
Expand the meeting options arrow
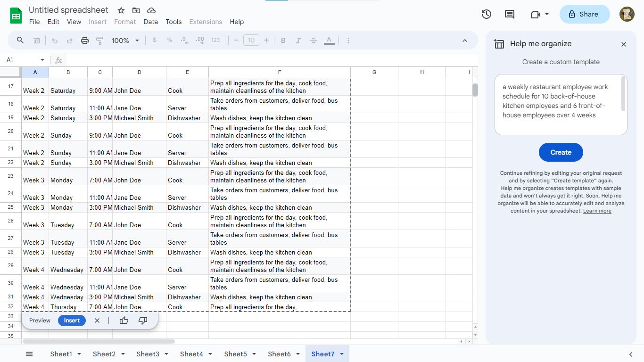[x=547, y=14]
